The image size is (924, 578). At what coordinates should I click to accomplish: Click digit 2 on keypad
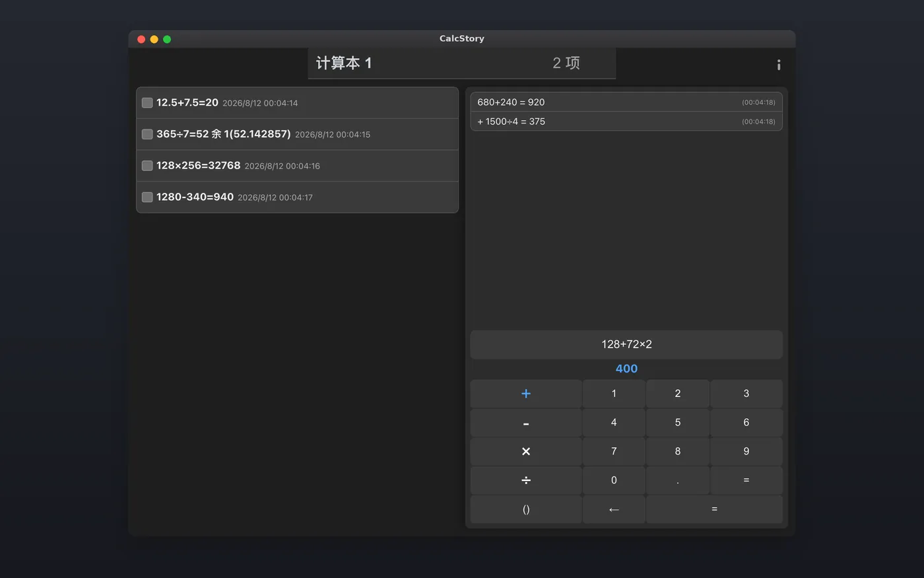(x=678, y=394)
